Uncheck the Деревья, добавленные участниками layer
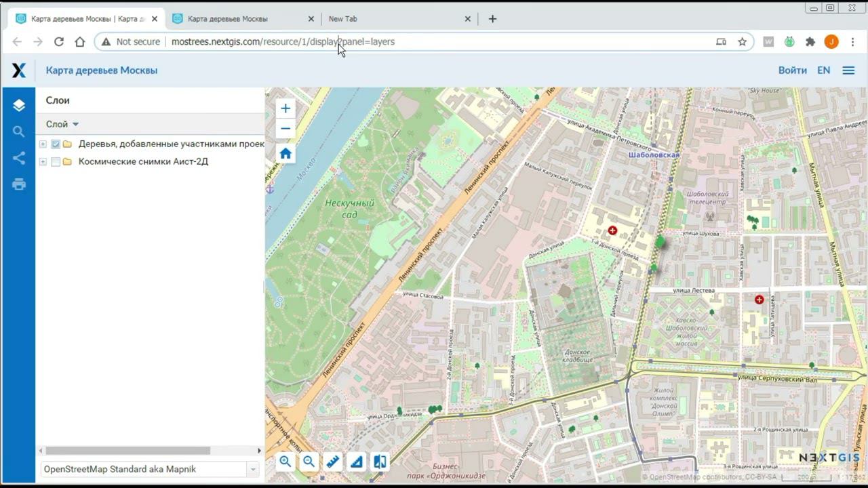Image resolution: width=868 pixels, height=488 pixels. 56,144
